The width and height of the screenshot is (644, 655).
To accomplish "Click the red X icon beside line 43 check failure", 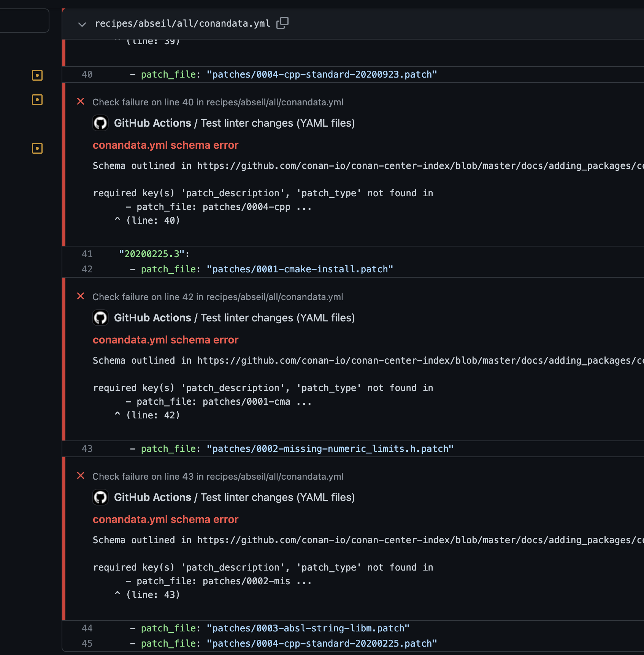I will click(x=81, y=476).
